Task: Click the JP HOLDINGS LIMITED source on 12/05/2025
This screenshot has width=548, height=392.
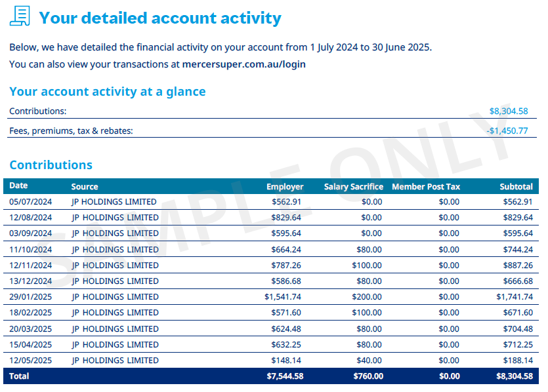Action: coord(115,361)
